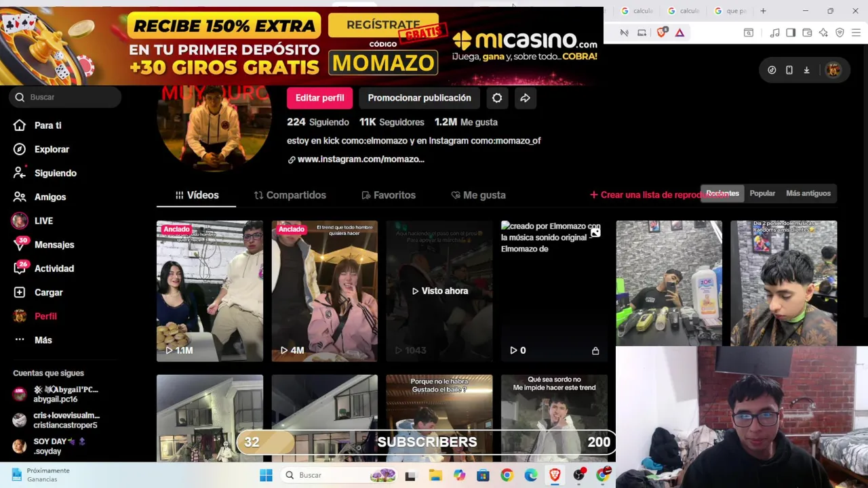The width and height of the screenshot is (868, 488).
Task: Open the account avatar menu in header
Action: (x=833, y=70)
